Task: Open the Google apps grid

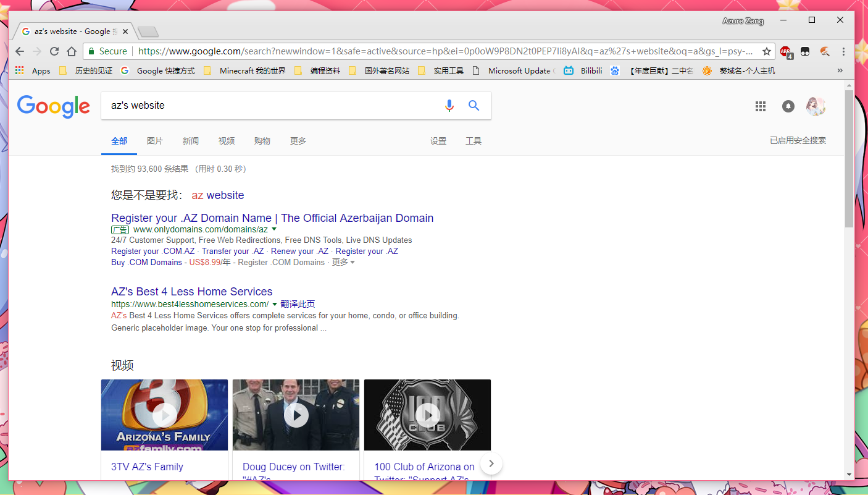Action: point(761,106)
